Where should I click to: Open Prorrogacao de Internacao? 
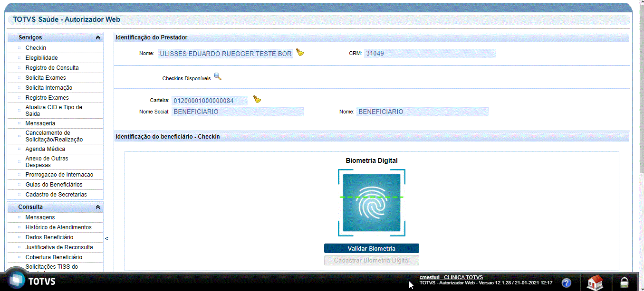tap(59, 175)
